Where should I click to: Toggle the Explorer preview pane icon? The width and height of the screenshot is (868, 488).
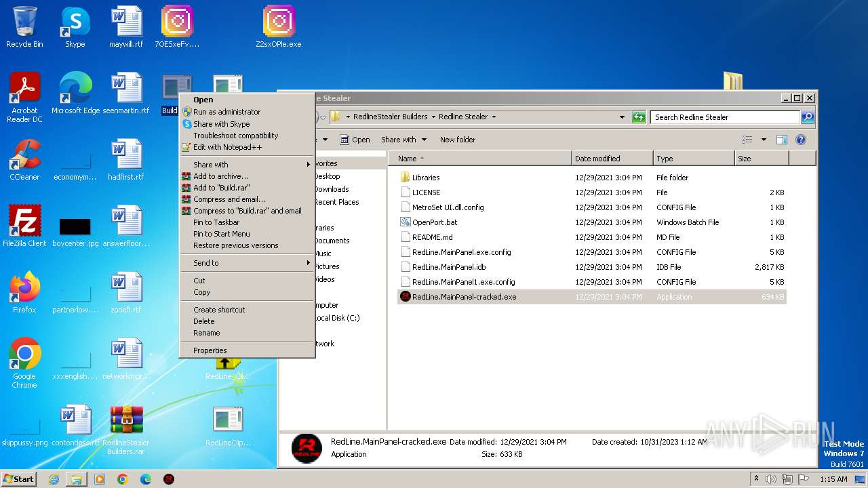(x=782, y=140)
